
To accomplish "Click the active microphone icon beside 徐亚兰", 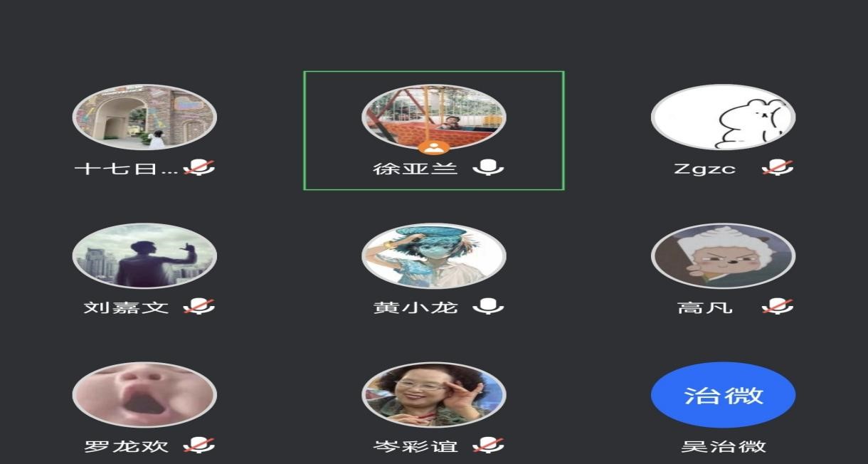I will (x=488, y=168).
